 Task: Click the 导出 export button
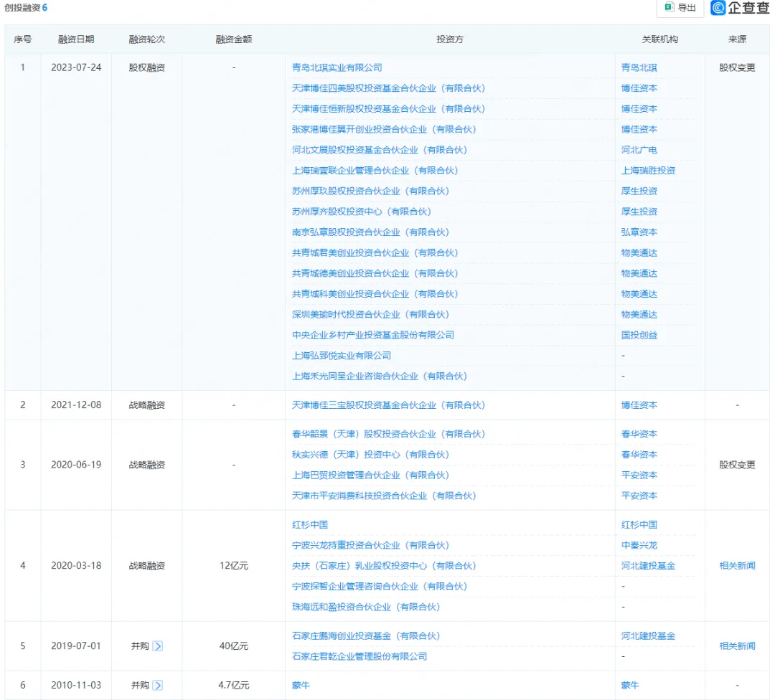[x=680, y=7]
